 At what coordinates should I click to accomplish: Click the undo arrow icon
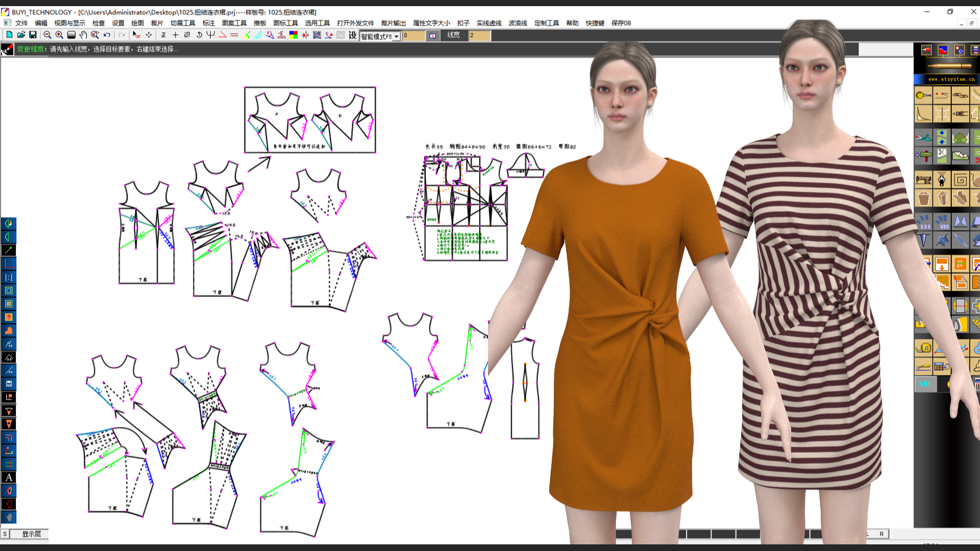point(107,35)
